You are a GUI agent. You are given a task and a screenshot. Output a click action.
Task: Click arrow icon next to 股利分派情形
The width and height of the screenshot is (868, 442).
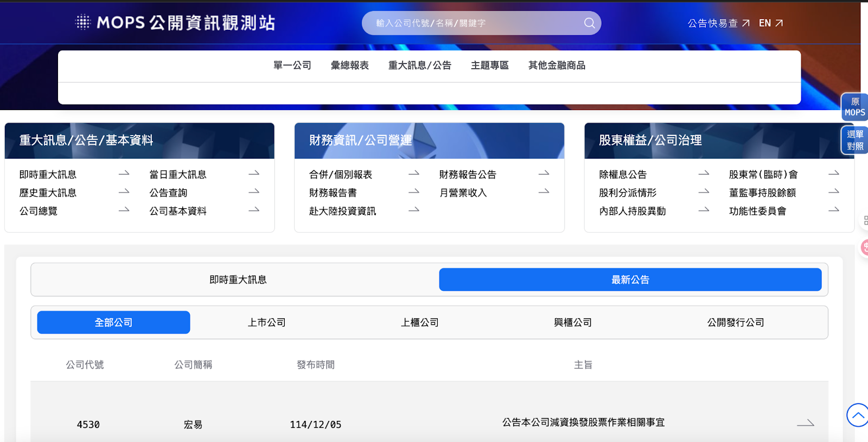[x=704, y=191]
